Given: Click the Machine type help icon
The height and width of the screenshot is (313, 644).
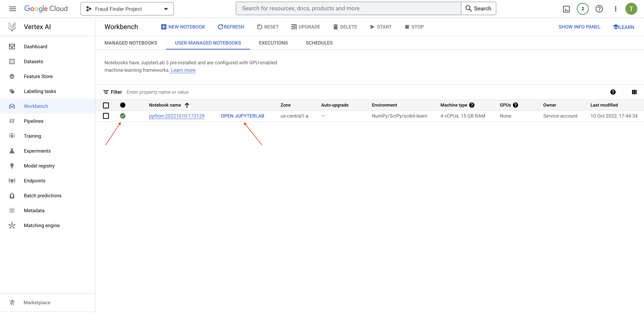Looking at the screenshot, I should 472,105.
